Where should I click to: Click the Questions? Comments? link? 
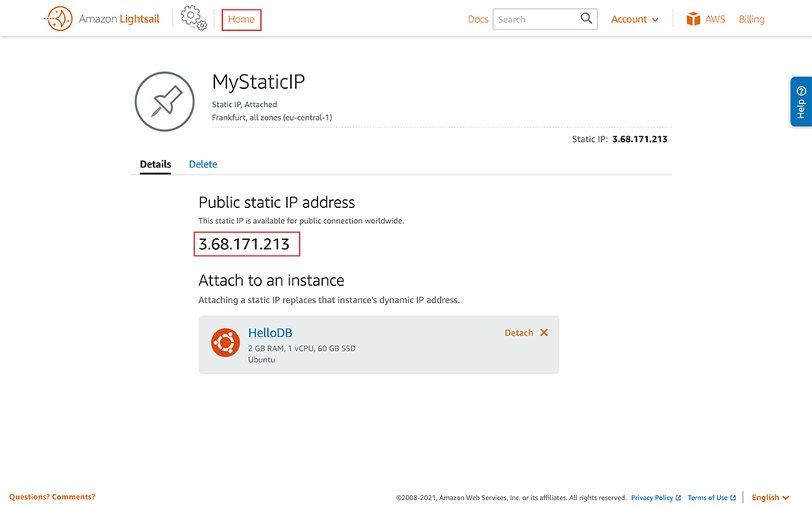[x=52, y=497]
